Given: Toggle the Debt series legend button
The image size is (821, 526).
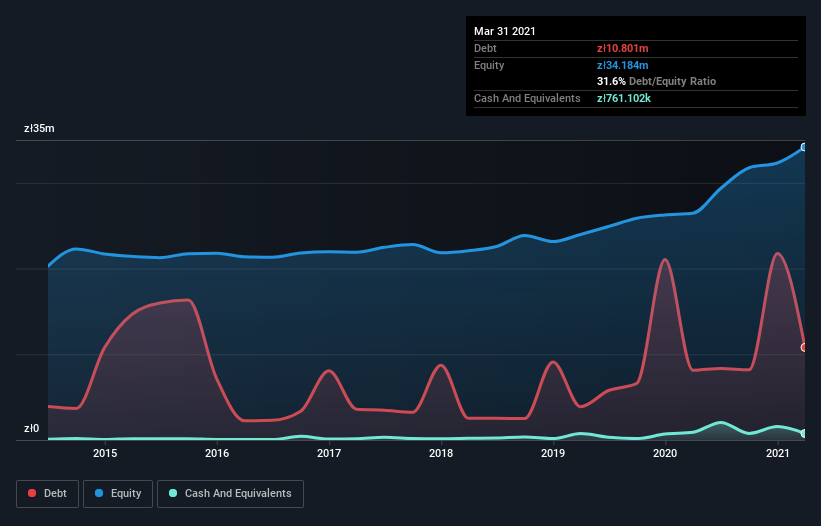Looking at the screenshot, I should pos(48,494).
